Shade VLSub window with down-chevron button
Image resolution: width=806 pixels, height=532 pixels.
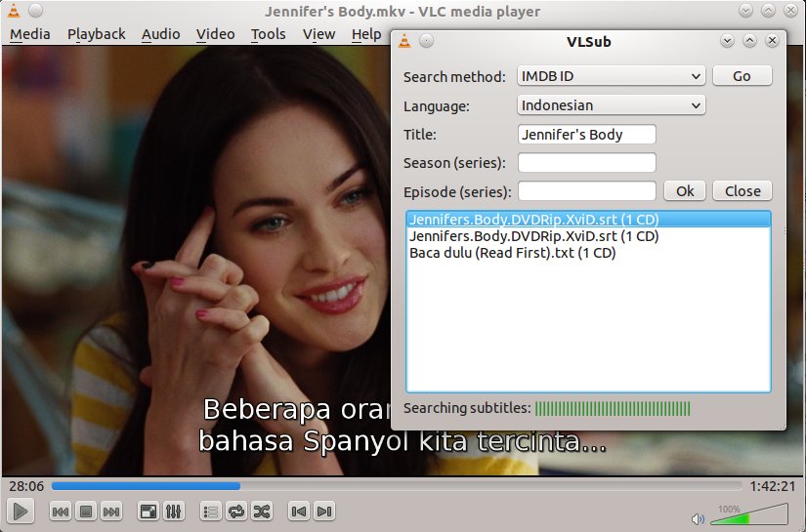click(x=727, y=41)
